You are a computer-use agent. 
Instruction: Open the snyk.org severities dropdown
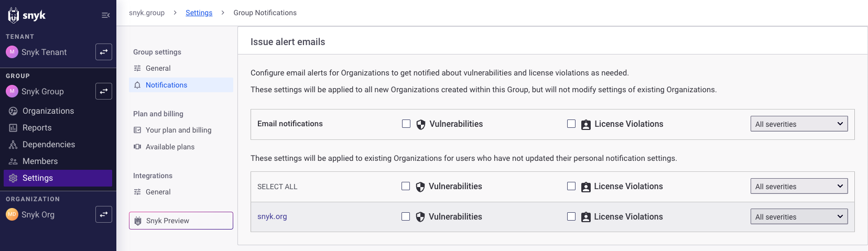(799, 217)
